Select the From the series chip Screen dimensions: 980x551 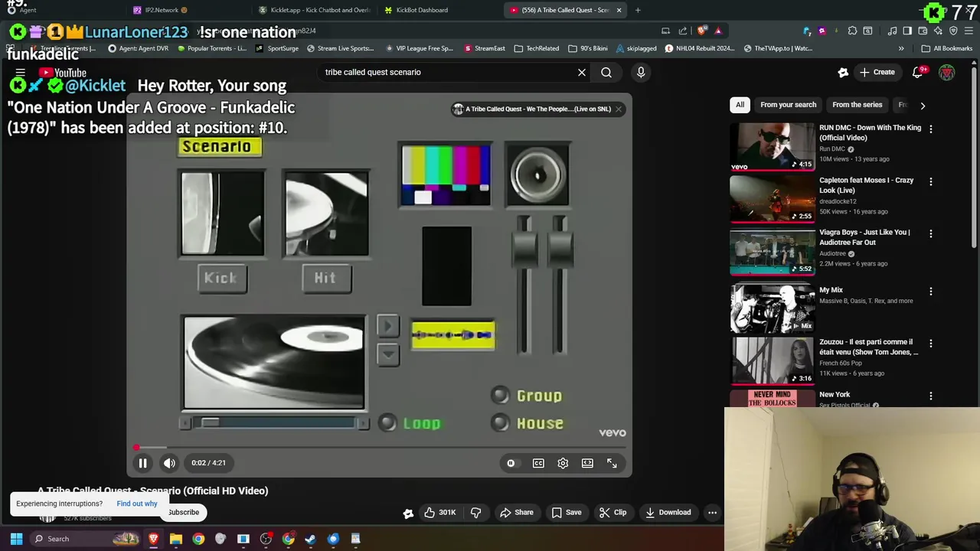click(857, 105)
